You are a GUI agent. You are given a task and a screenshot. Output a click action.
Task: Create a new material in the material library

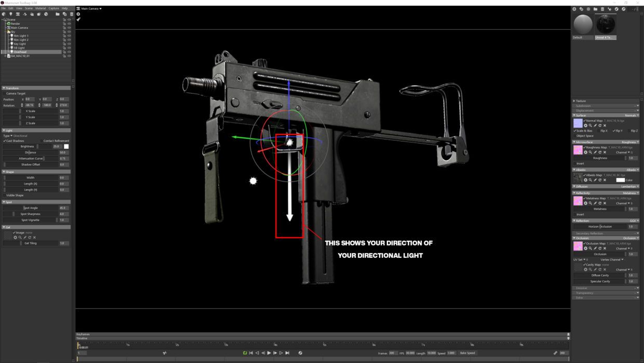coord(574,9)
